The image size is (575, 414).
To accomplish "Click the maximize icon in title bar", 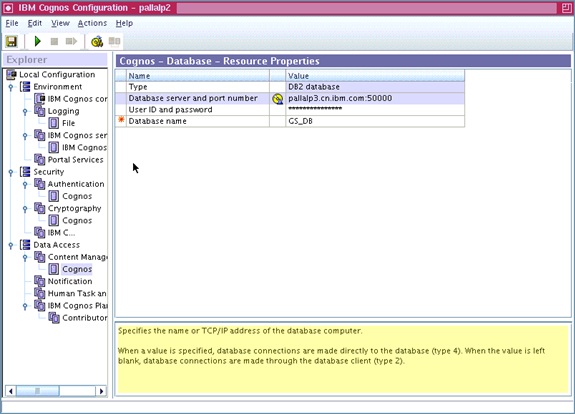I will (566, 8).
